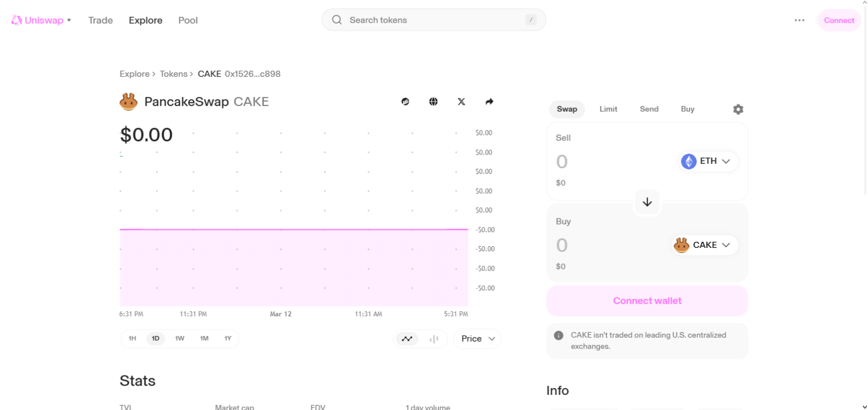The width and height of the screenshot is (868, 410).
Task: Open the PancakeSwap Etherscan icon link
Action: tap(405, 102)
